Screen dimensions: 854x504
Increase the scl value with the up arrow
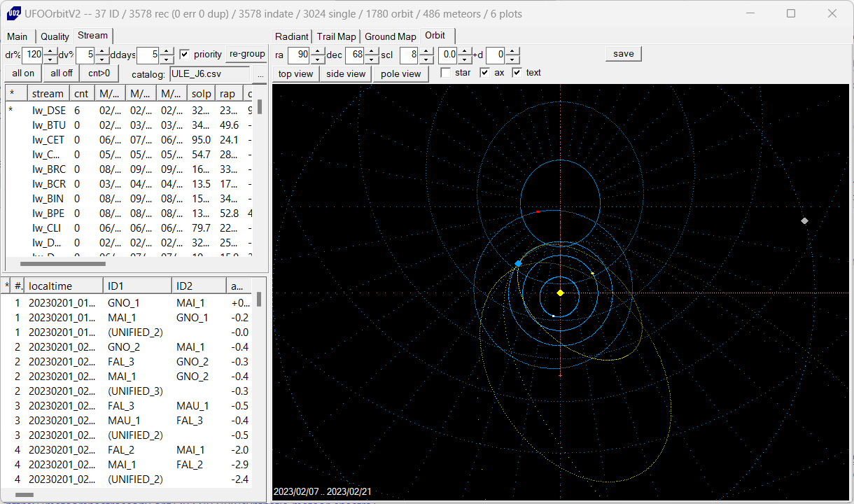[x=426, y=50]
